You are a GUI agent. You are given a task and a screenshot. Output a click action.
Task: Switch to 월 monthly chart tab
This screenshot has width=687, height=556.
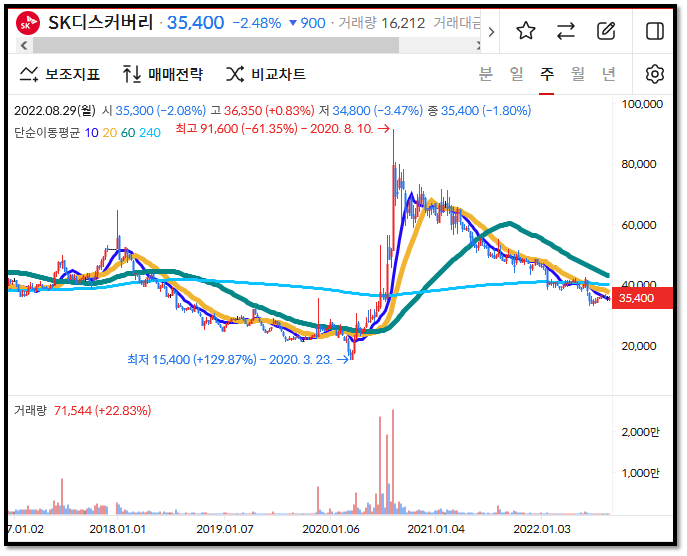(578, 74)
